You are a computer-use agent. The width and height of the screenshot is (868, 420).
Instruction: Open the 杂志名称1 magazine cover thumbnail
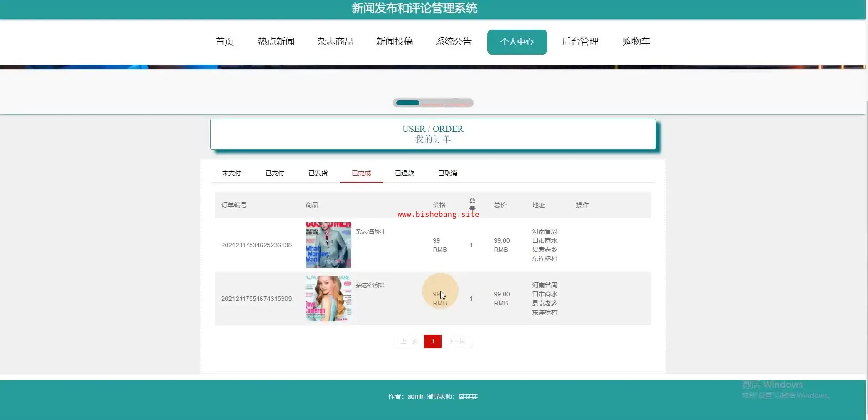pyautogui.click(x=328, y=245)
